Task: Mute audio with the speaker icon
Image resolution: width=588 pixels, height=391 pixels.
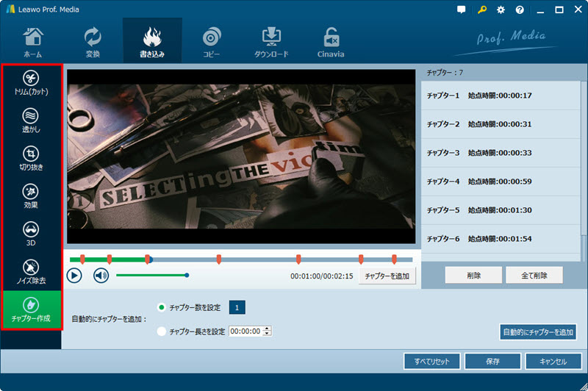Action: click(101, 276)
